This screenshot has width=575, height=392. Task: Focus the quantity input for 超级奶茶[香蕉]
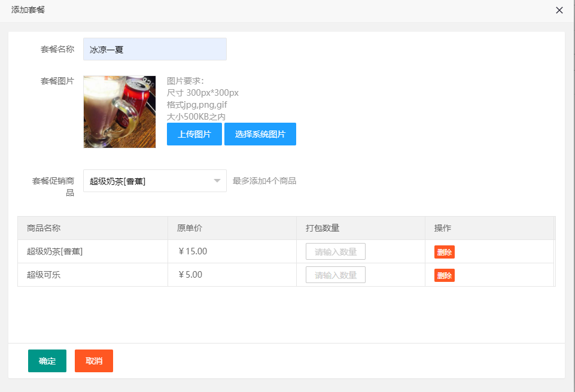[335, 251]
